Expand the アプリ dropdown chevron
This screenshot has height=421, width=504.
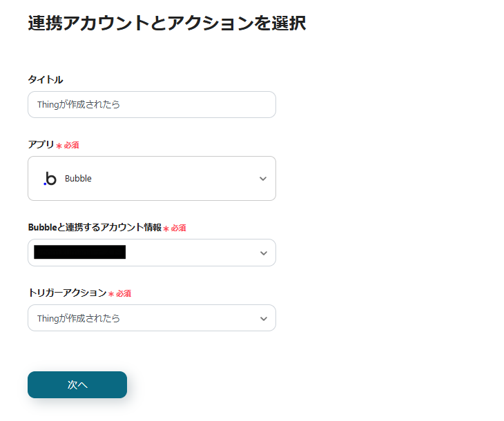tap(262, 179)
